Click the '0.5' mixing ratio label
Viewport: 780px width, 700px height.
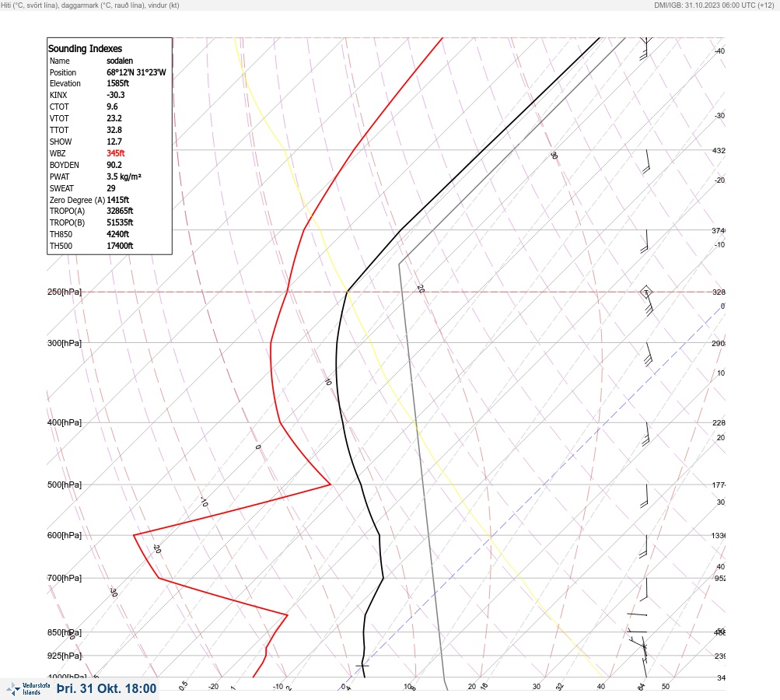[184, 685]
